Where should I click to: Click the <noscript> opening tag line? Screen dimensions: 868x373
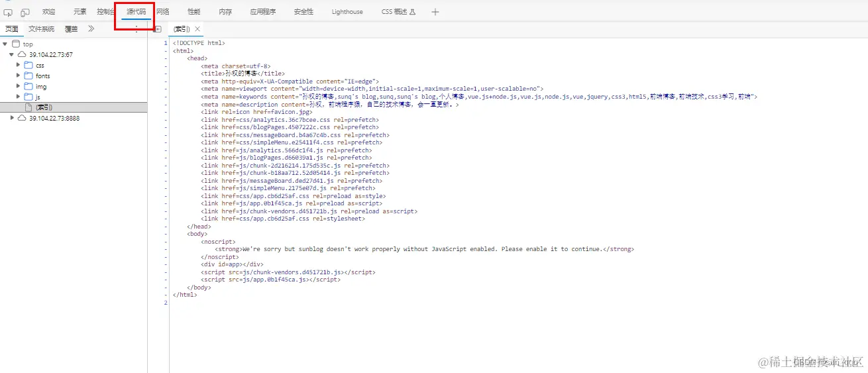(x=219, y=242)
